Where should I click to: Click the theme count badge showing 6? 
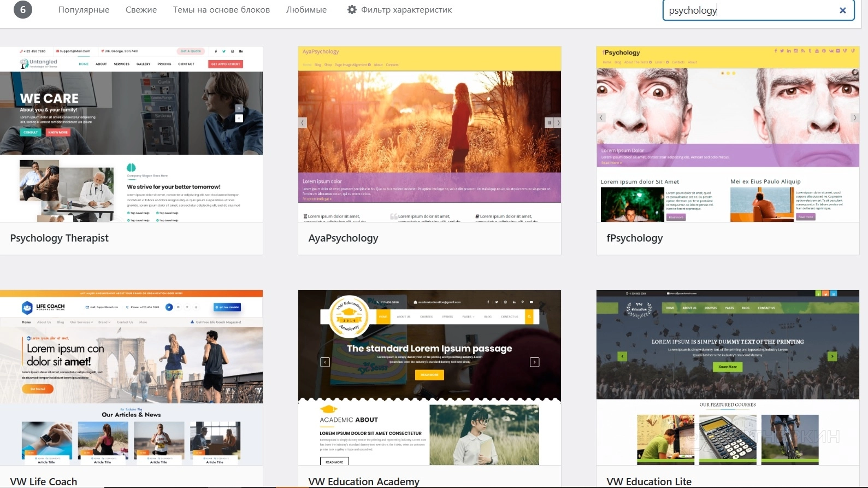click(23, 9)
